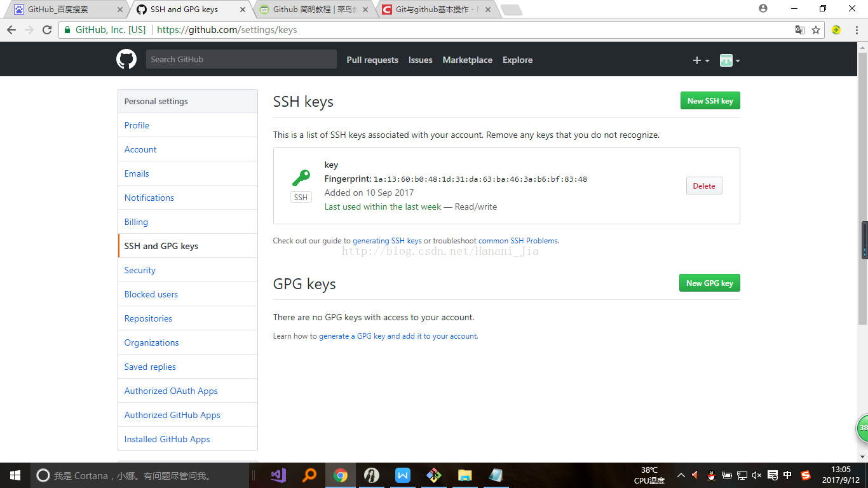Open Authorized GitHub Apps
The width and height of the screenshot is (868, 488).
coord(187,415)
